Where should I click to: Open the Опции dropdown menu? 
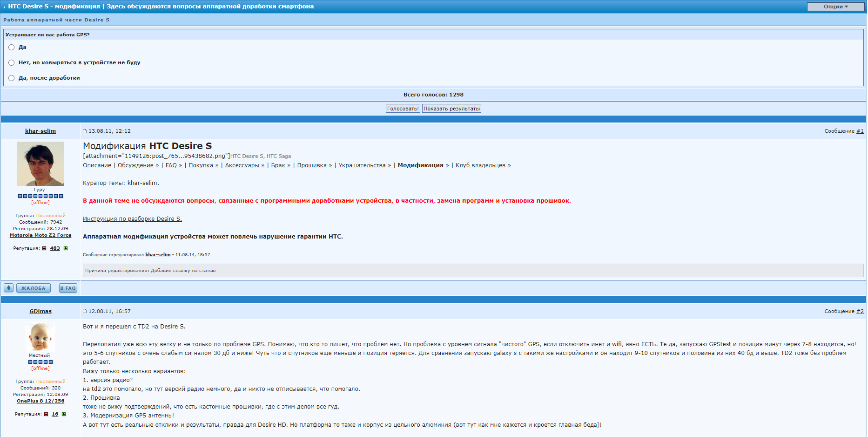point(835,7)
